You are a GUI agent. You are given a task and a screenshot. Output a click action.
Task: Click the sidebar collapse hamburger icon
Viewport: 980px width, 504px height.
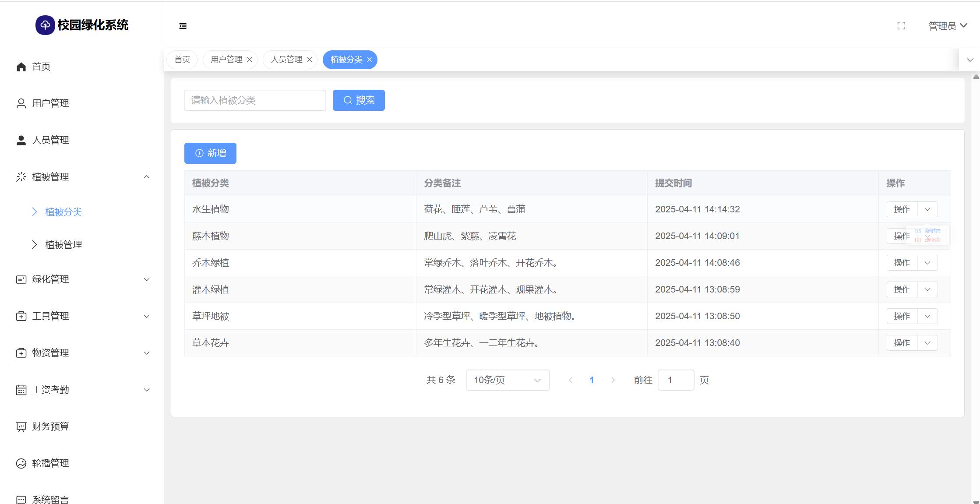tap(183, 26)
